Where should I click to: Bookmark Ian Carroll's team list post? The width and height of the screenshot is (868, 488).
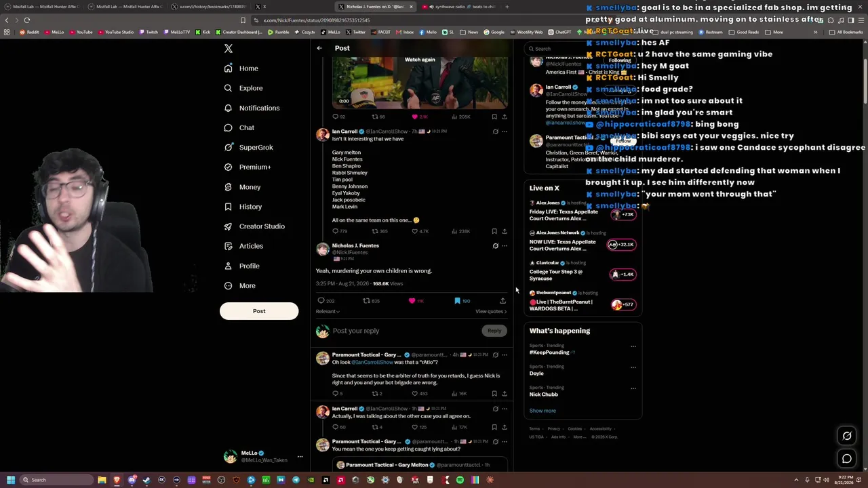pos(494,231)
